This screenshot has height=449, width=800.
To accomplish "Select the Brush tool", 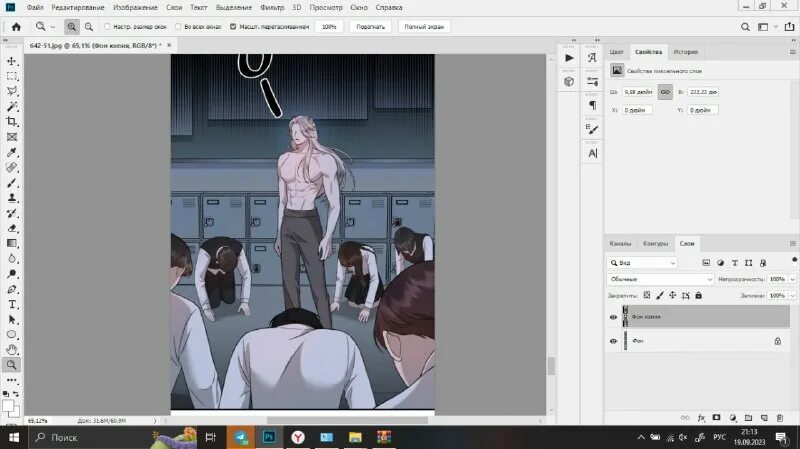I will [12, 183].
